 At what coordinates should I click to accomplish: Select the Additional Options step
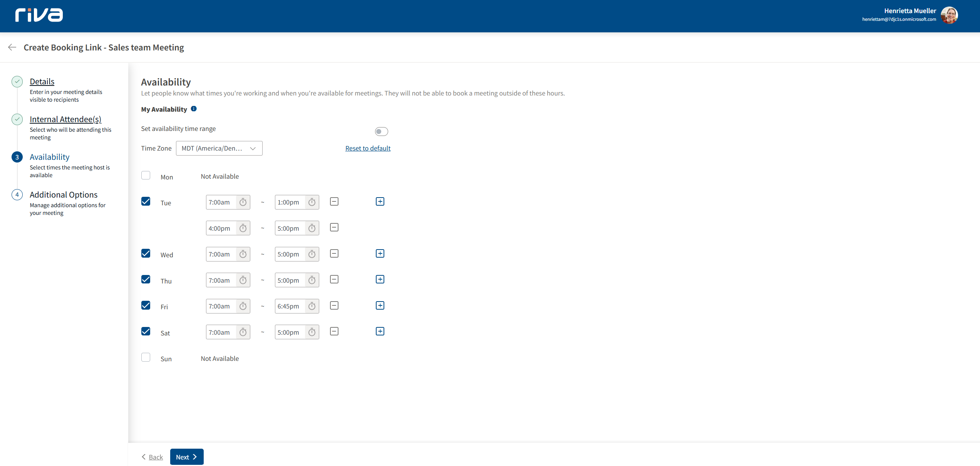click(x=64, y=194)
